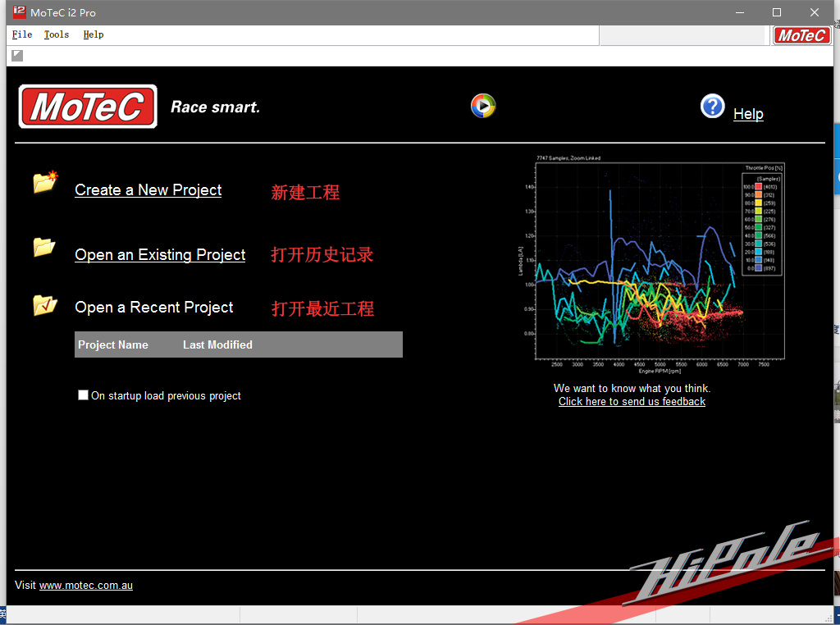Screen dimensions: 840x625
Task: Open the Help link next to the question mark
Action: 748,113
